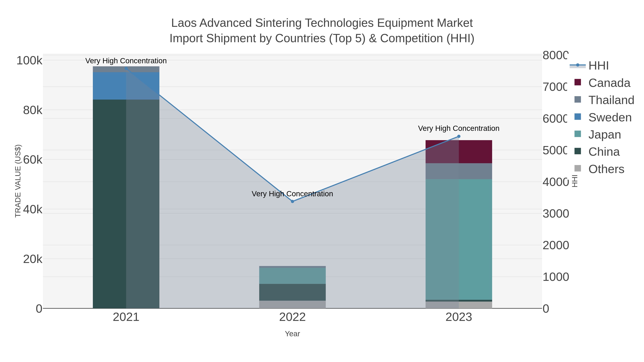The height and width of the screenshot is (362, 644).
Task: Click the Sweden bar segment in 2021
Action: click(126, 86)
